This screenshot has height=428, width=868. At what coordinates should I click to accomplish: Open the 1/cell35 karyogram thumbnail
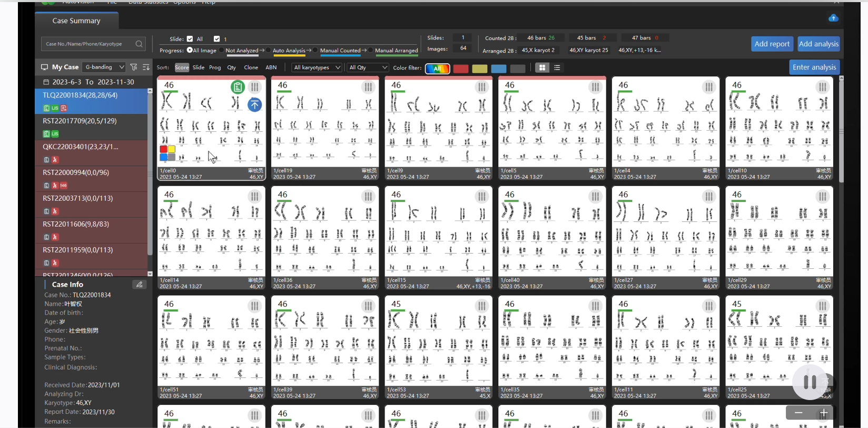click(x=552, y=347)
